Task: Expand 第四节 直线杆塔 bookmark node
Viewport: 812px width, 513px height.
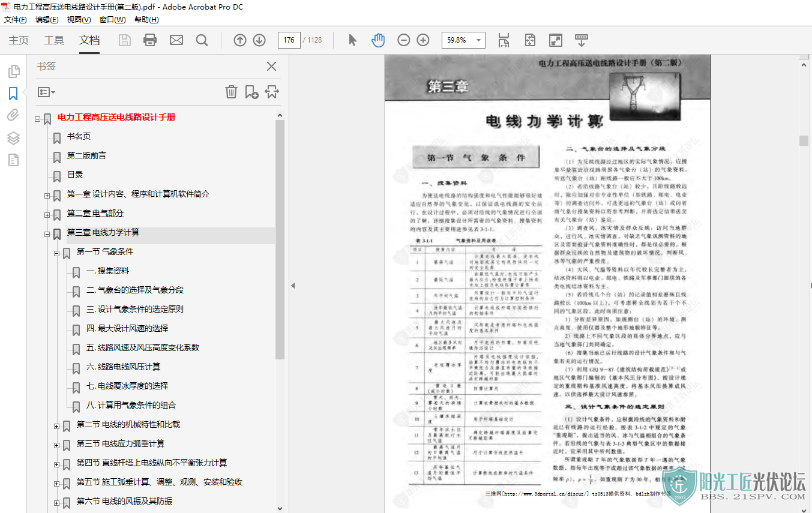Action: 57,464
